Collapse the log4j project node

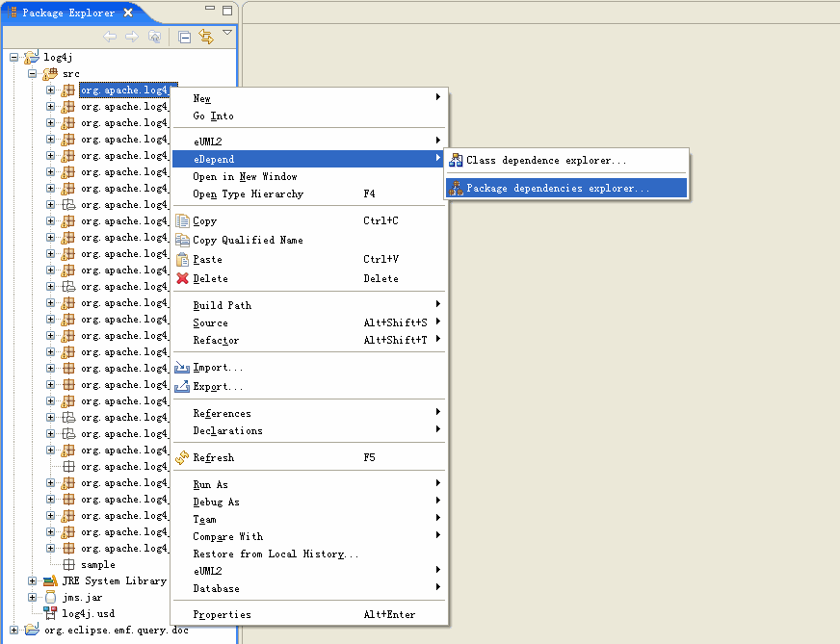[13, 58]
